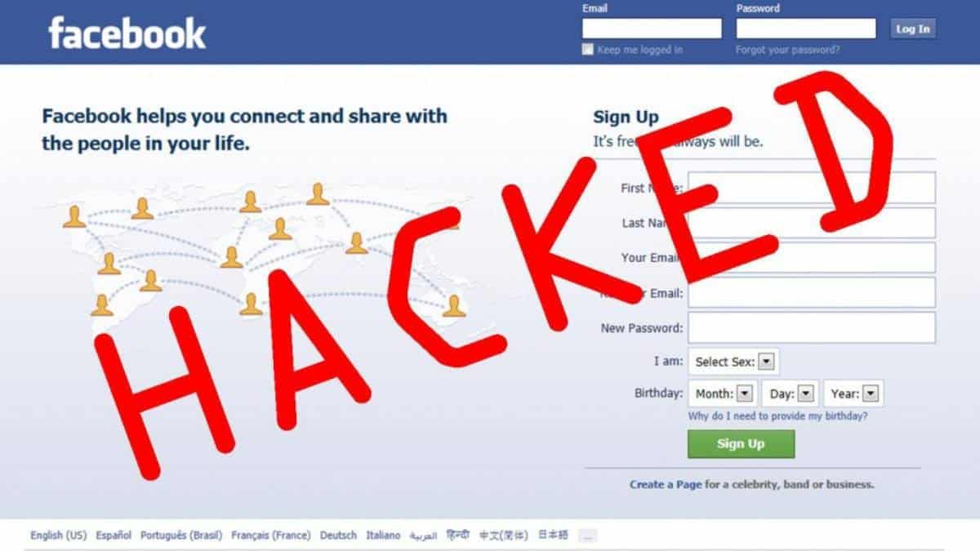Click the green Sign Up button

tap(741, 443)
